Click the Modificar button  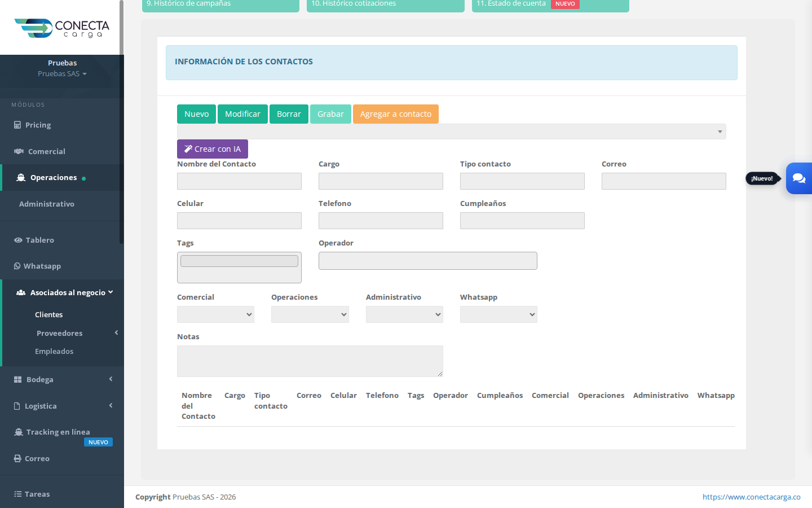[242, 114]
